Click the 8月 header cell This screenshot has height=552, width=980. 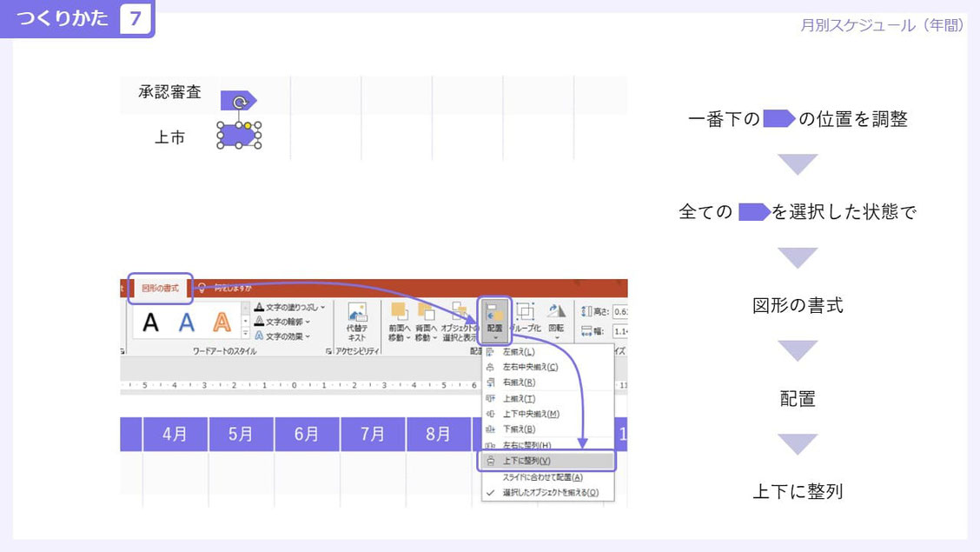pyautogui.click(x=438, y=434)
